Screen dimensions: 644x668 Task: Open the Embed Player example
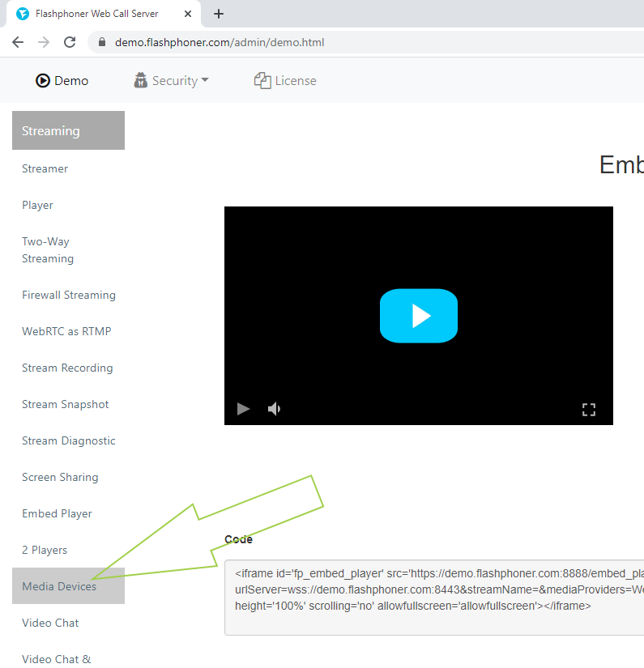[57, 513]
